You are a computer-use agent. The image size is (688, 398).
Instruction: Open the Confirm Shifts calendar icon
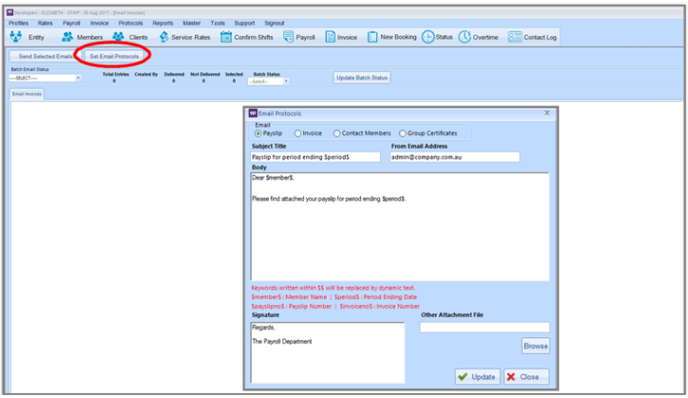click(226, 37)
